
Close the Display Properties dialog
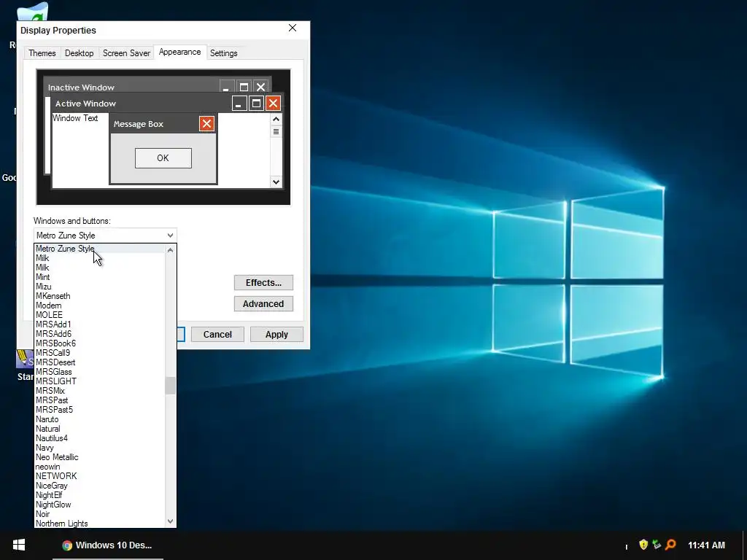click(x=293, y=28)
